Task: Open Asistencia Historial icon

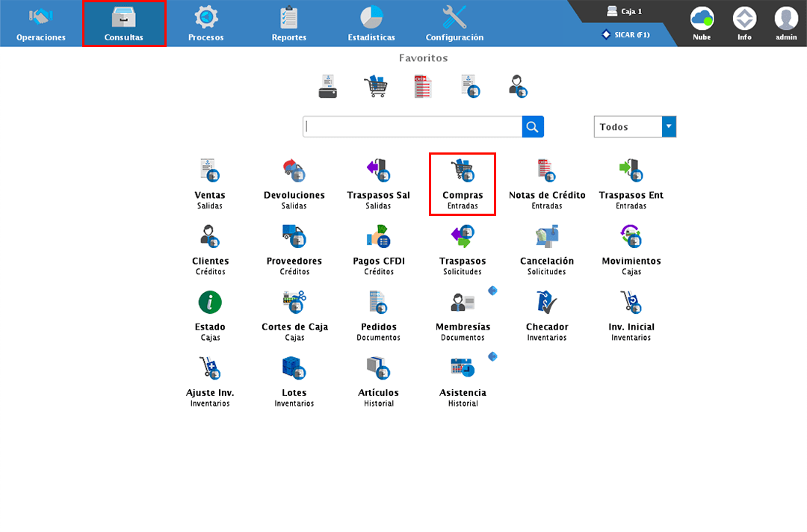Action: coord(463,369)
